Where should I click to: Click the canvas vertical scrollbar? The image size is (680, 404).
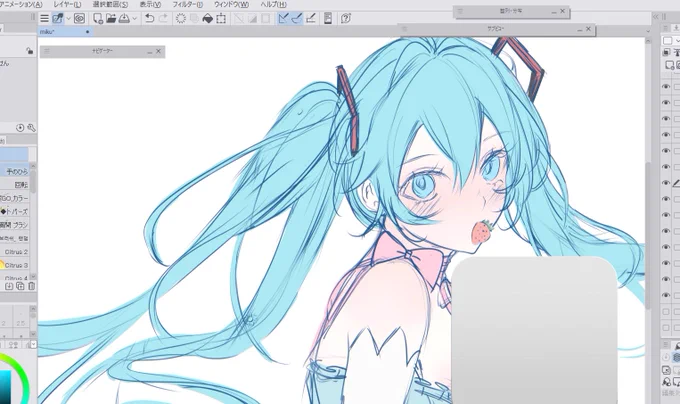(x=648, y=234)
